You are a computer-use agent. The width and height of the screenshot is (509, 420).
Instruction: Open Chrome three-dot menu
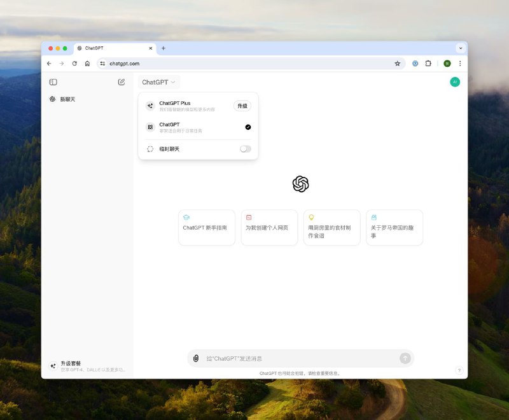coord(460,64)
